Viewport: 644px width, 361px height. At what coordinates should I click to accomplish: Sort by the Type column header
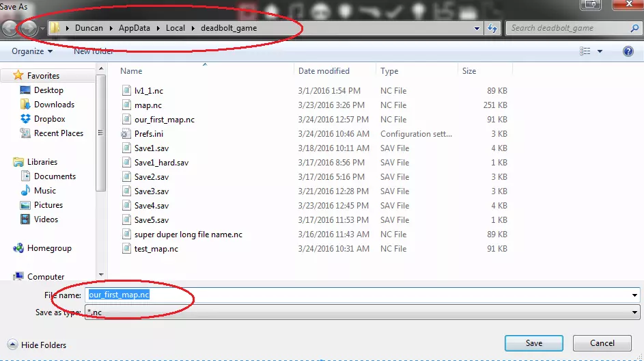click(x=389, y=70)
